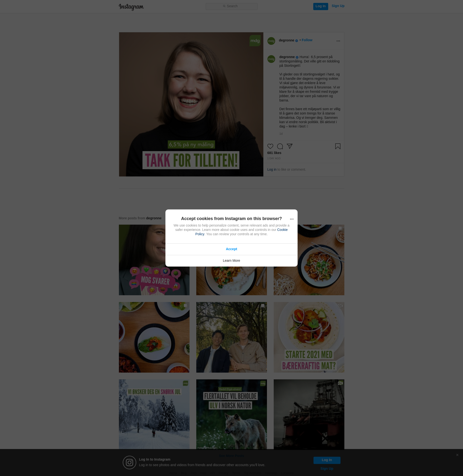463x476 pixels.
Task: Open post options three-dot menu
Action: pos(338,41)
